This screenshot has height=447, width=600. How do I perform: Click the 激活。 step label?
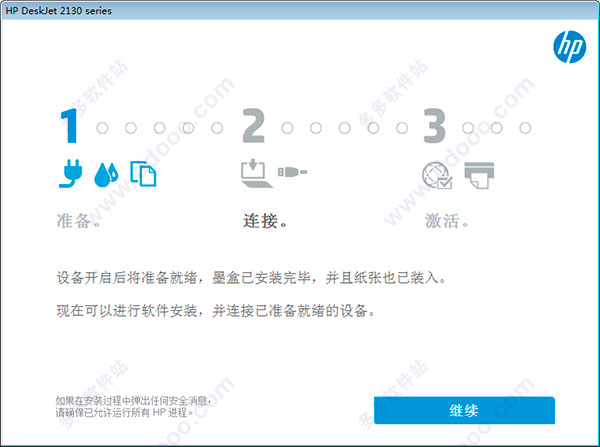(x=447, y=221)
